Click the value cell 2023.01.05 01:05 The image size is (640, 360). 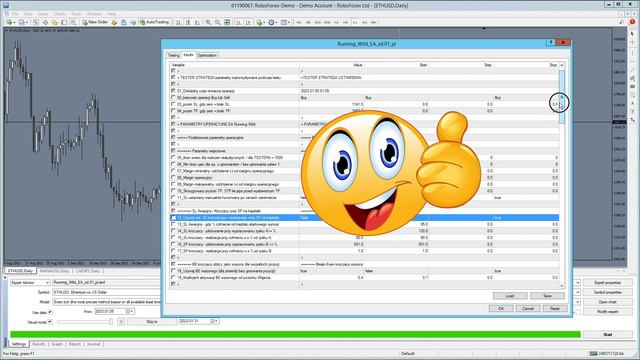click(x=315, y=91)
